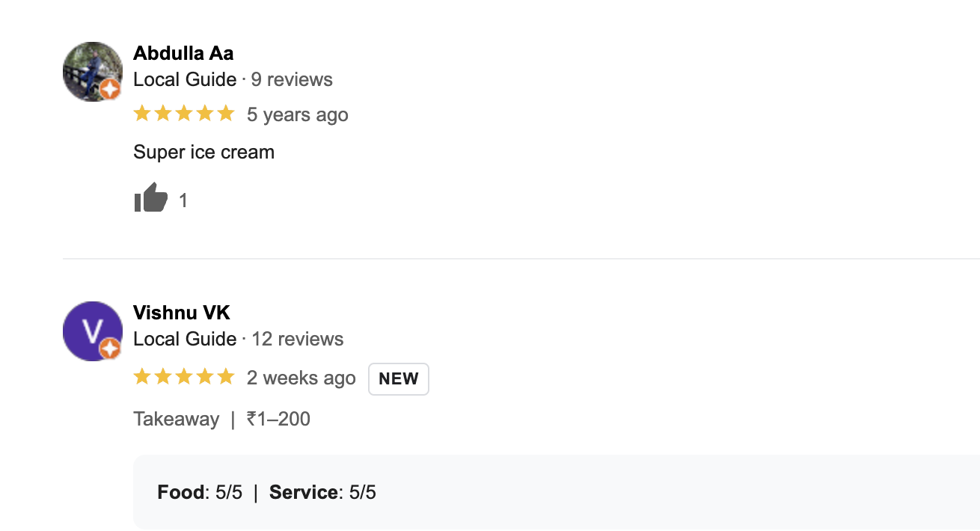980x531 pixels.
Task: Click the like count next to thumbs-up
Action: 183,200
